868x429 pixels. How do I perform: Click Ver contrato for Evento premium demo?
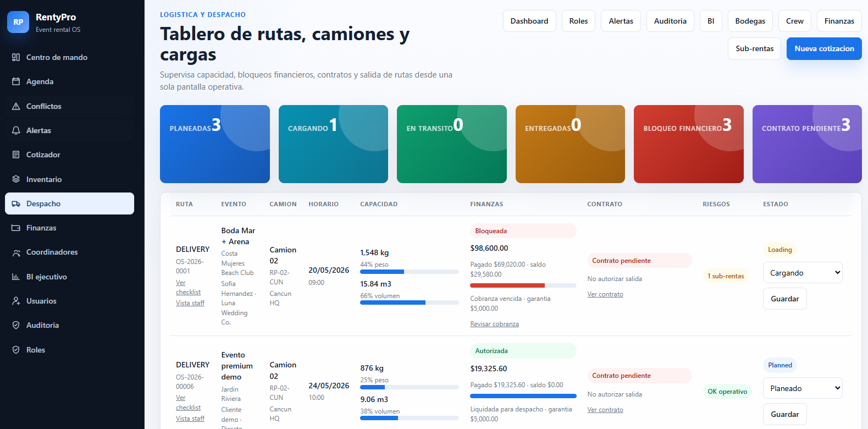coord(605,410)
